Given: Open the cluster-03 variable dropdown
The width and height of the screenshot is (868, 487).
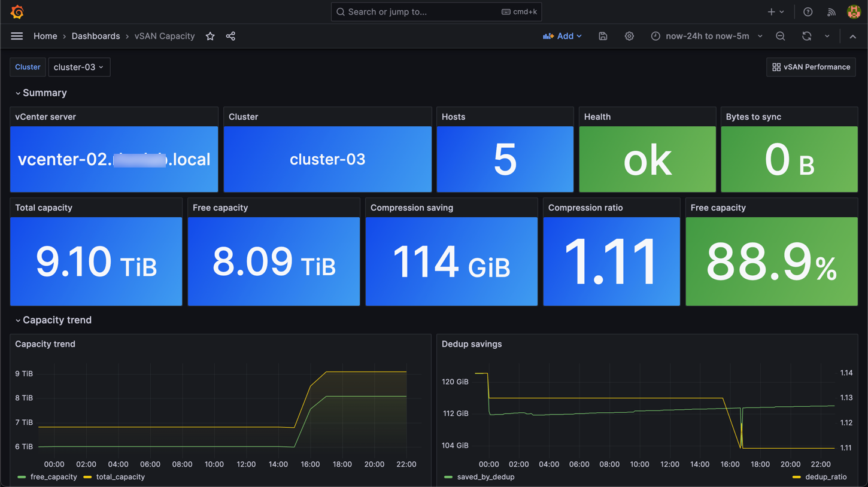Looking at the screenshot, I should (x=78, y=67).
